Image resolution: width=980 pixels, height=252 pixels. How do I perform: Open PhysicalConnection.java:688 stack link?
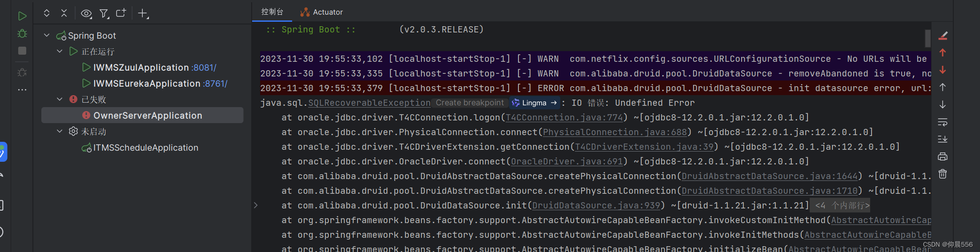(615, 132)
